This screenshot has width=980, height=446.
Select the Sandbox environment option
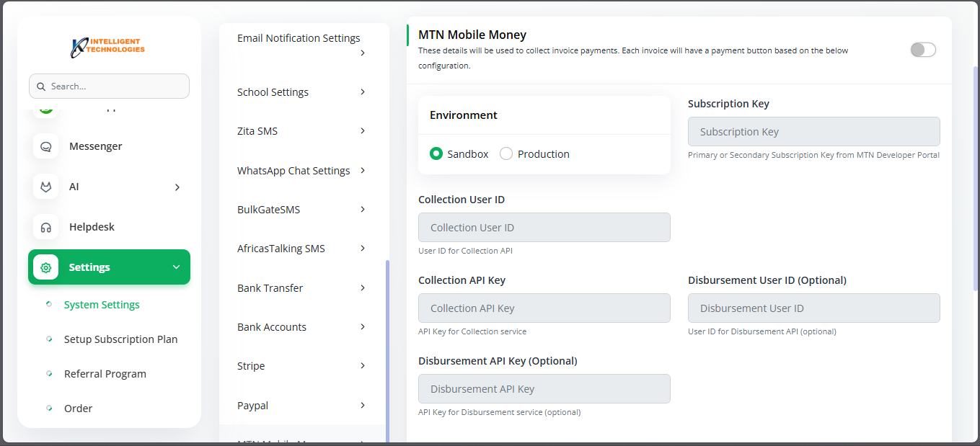(436, 154)
